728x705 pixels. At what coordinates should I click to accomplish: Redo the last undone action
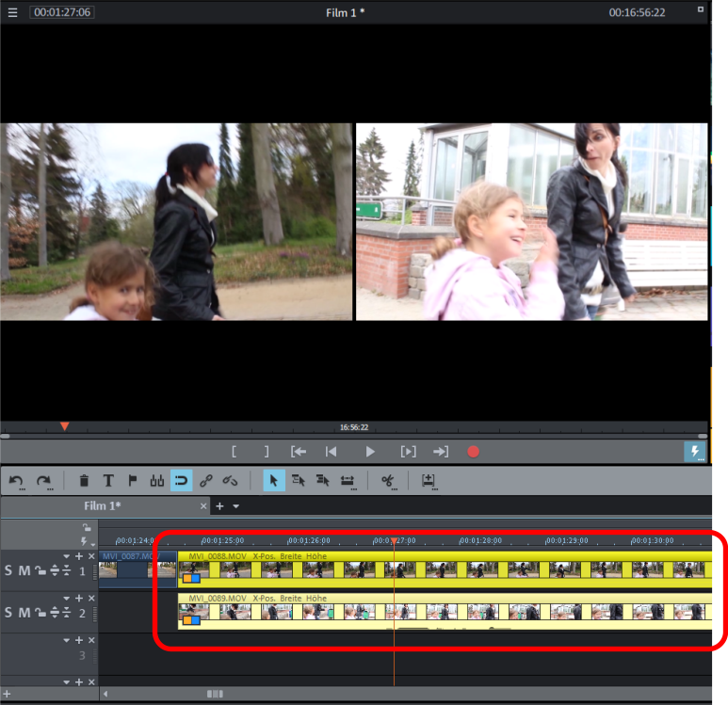44,481
